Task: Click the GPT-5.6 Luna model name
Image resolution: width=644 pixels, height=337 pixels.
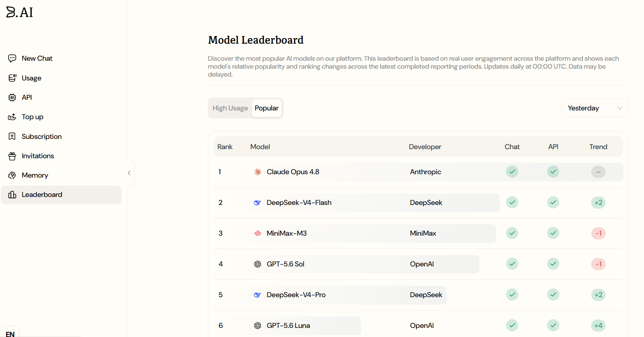Action: pos(288,326)
